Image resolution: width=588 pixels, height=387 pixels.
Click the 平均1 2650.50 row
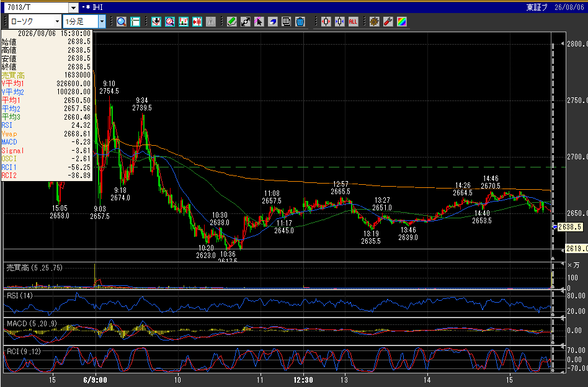(47, 100)
